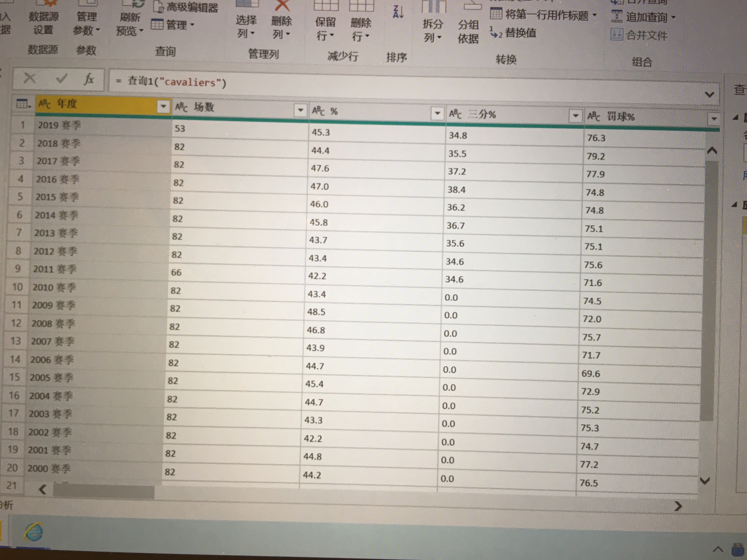This screenshot has width=747, height=560.
Task: Click the table menu icon at grid corner
Action: click(23, 104)
